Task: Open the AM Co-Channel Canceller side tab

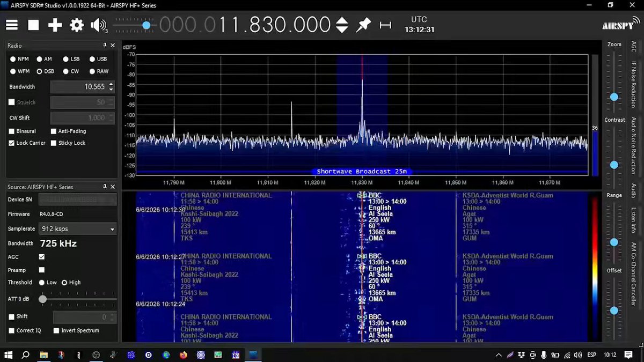Action: pos(633,274)
